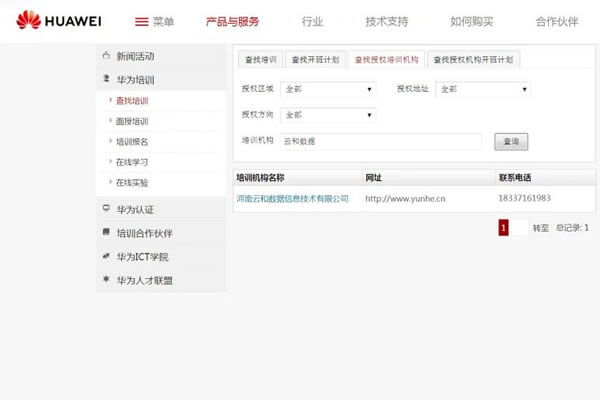
Task: Open the 授权地址 dropdown
Action: click(x=483, y=89)
